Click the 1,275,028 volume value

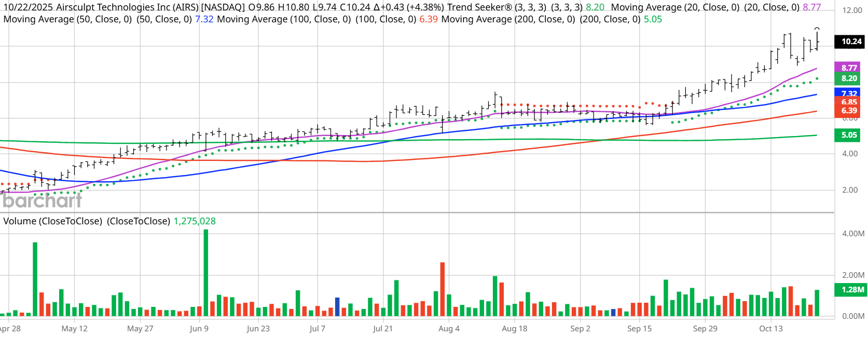(x=195, y=221)
